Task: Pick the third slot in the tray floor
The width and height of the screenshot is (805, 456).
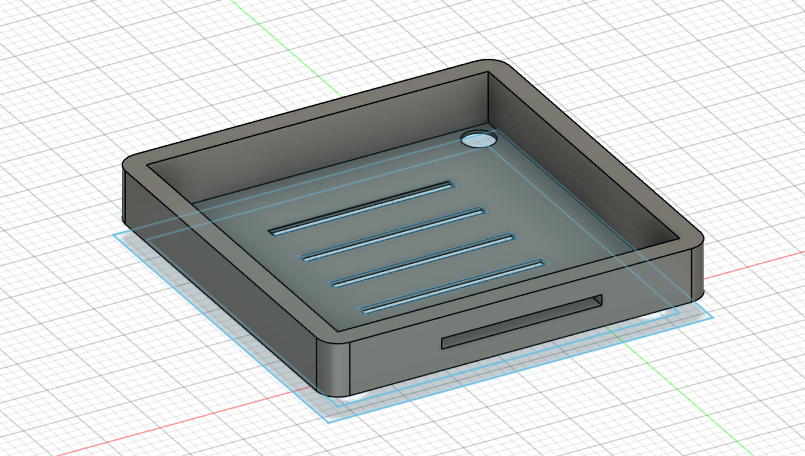Action: pyautogui.click(x=422, y=258)
